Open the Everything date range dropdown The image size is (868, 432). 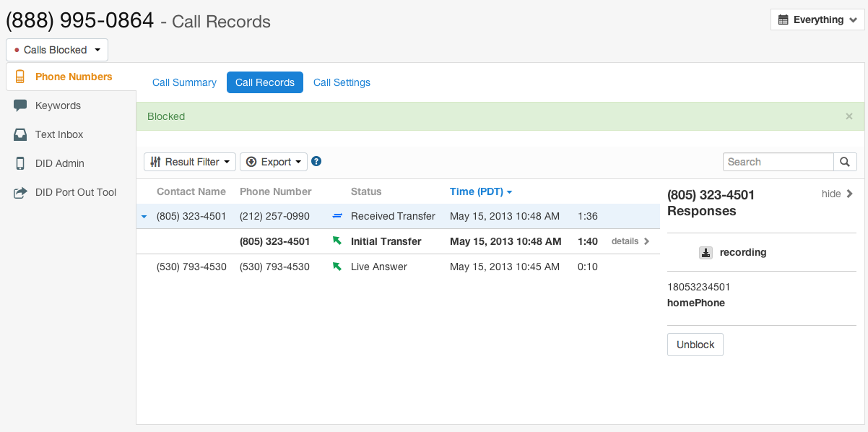(x=817, y=20)
